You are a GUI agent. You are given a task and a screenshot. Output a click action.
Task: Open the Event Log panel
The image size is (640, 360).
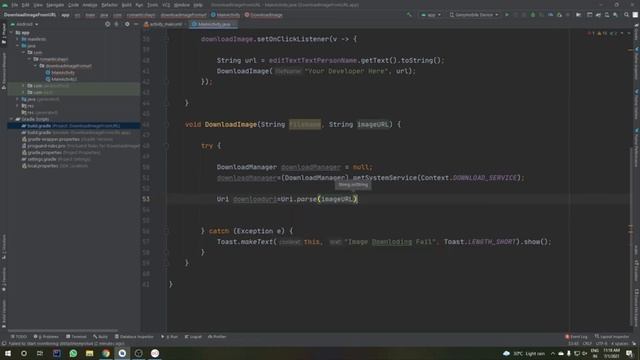576,337
